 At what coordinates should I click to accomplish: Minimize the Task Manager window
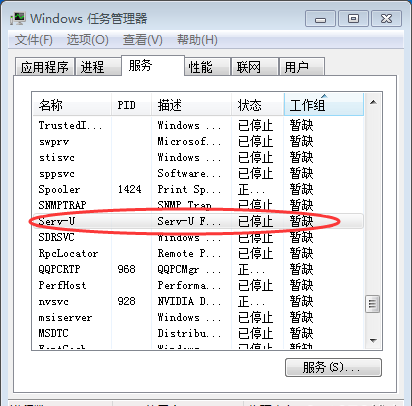[x=320, y=19]
